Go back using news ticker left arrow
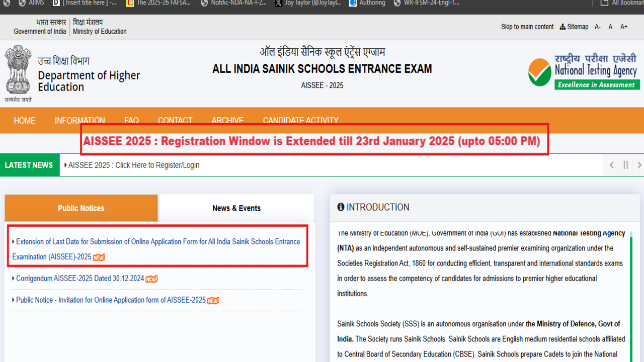 [x=611, y=165]
